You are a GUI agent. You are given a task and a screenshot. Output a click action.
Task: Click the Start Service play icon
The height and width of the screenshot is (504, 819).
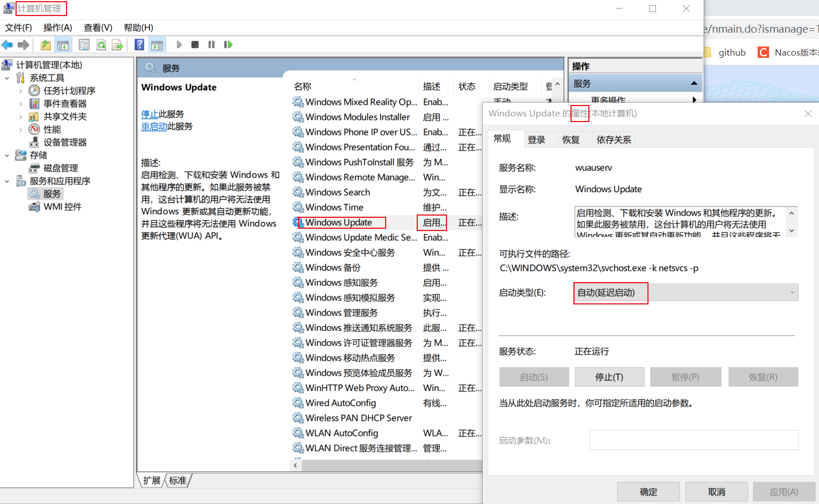coord(179,45)
